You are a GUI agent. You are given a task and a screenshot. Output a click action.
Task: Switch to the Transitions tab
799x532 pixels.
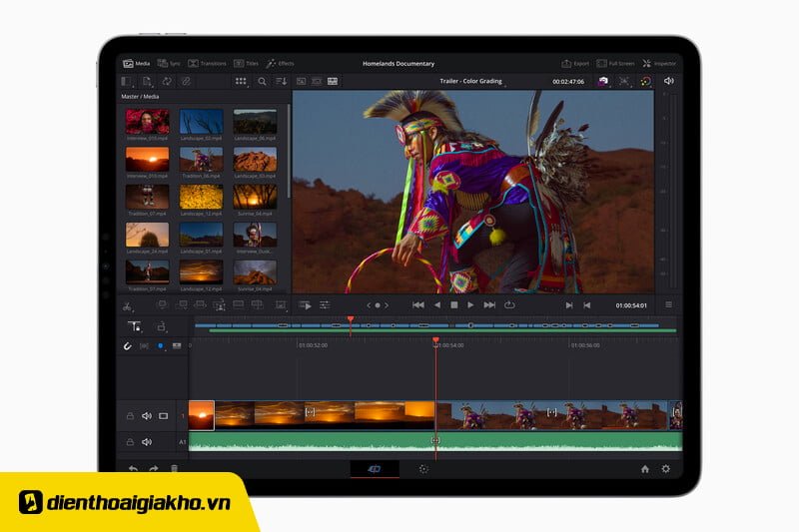207,63
